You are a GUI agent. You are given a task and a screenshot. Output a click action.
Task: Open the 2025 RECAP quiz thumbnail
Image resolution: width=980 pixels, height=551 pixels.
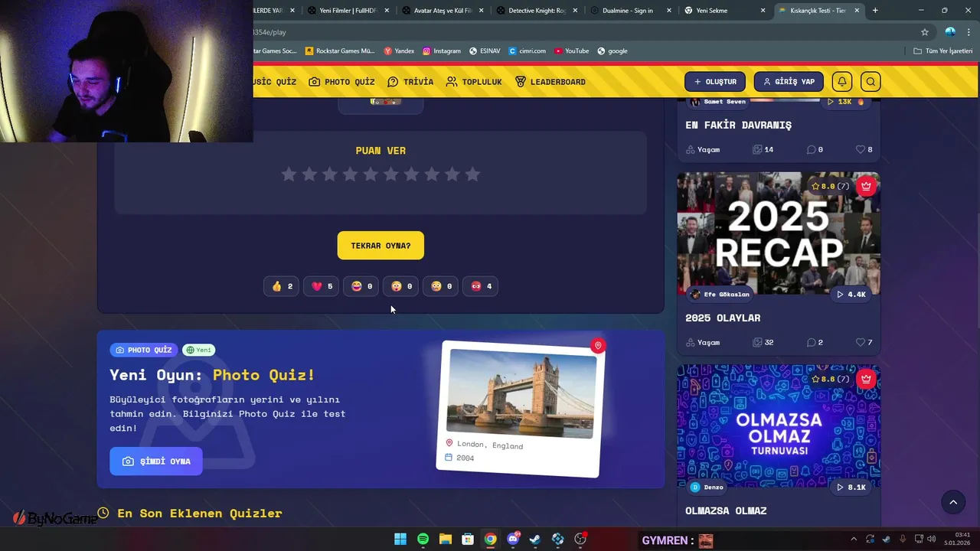click(779, 233)
